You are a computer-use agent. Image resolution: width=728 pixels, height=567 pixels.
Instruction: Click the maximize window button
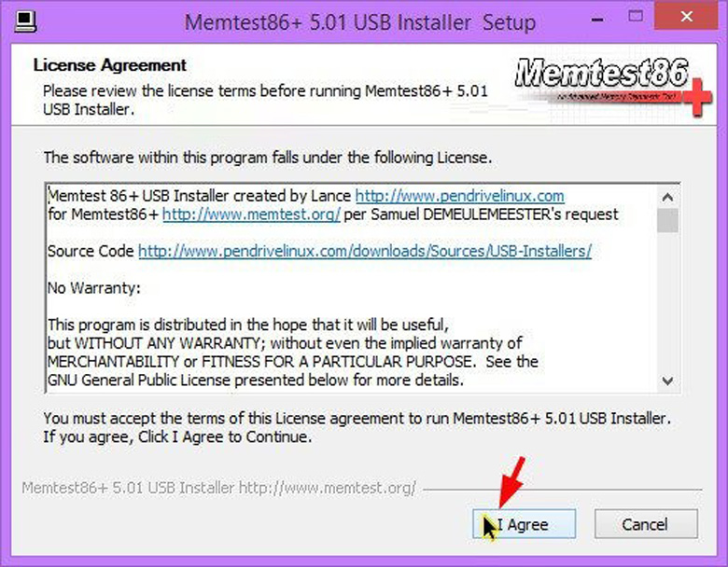636,17
